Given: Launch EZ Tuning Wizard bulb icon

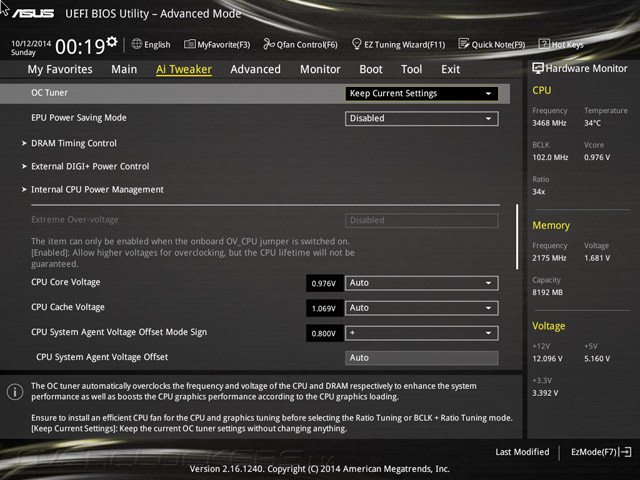Looking at the screenshot, I should pos(356,44).
